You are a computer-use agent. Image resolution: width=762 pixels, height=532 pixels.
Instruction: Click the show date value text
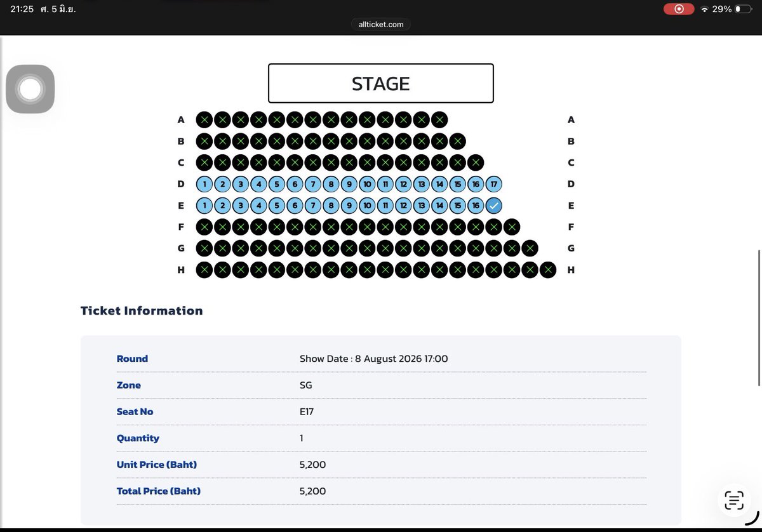[374, 359]
